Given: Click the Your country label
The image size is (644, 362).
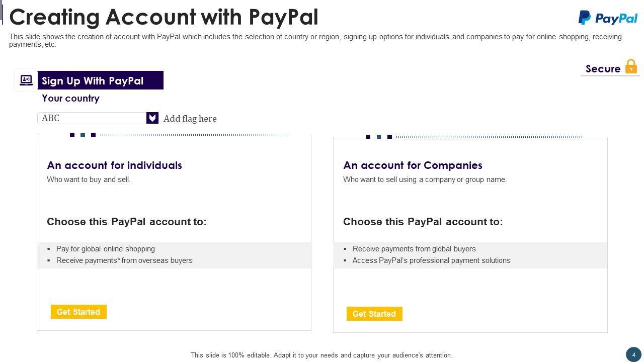Looking at the screenshot, I should [x=70, y=99].
